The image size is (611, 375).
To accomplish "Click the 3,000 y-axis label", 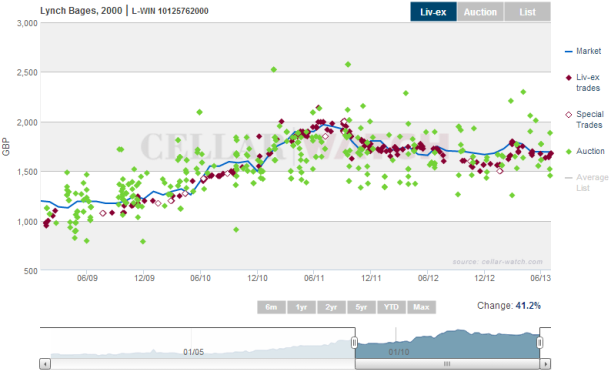I will (x=27, y=23).
